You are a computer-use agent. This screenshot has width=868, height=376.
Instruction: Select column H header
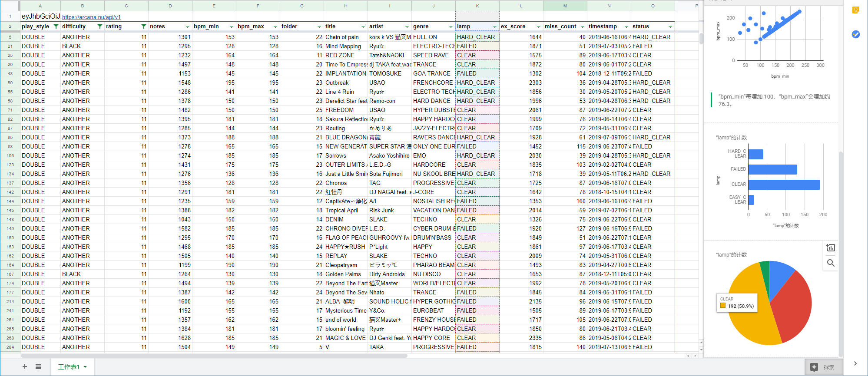(345, 6)
